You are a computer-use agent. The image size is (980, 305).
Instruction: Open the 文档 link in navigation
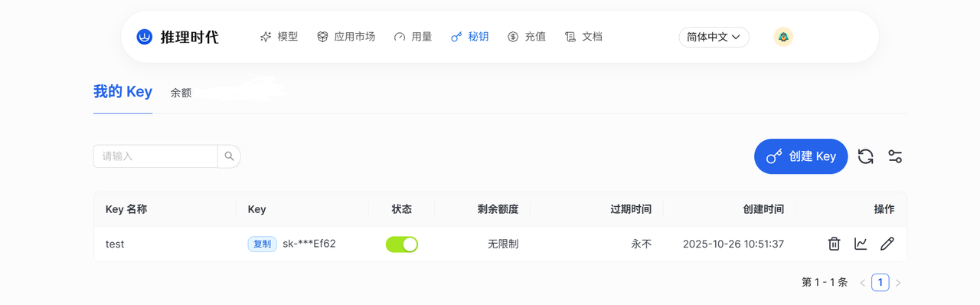point(583,37)
